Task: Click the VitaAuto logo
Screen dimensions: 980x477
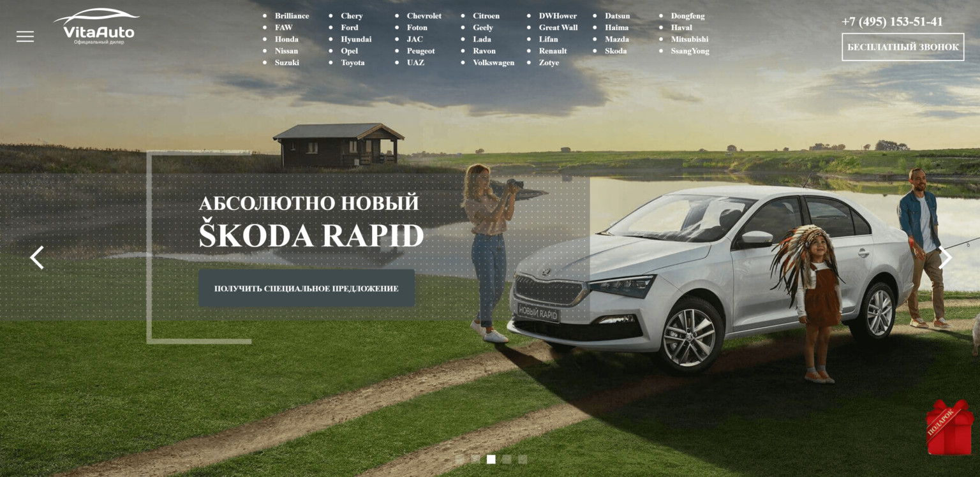Action: pyautogui.click(x=97, y=26)
